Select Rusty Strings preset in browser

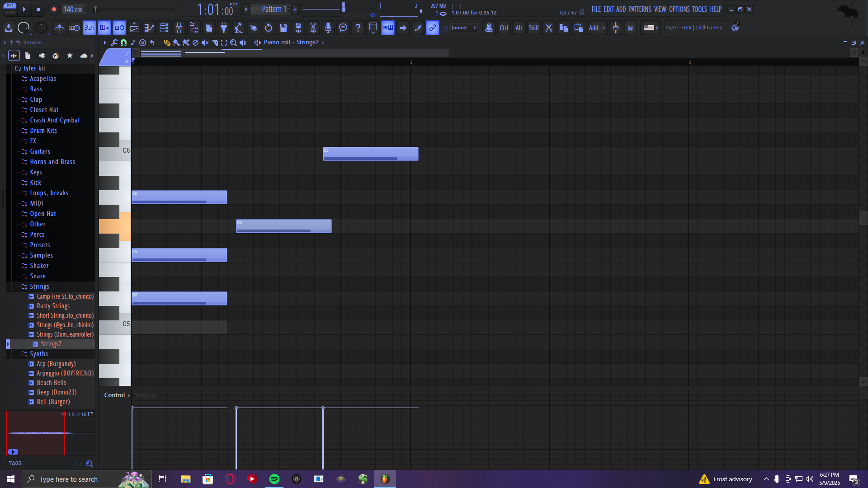click(x=53, y=306)
